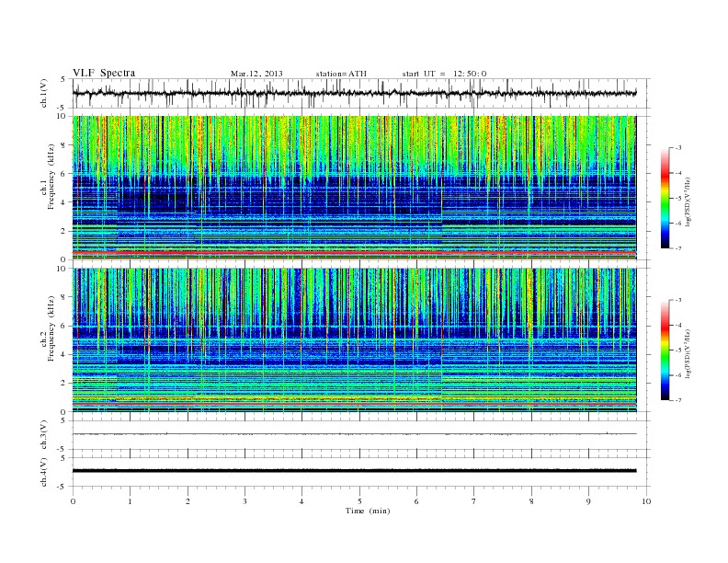Click the "8" kHz tick on ch.1 frequency axis
The image size is (728, 563).
[x=63, y=145]
